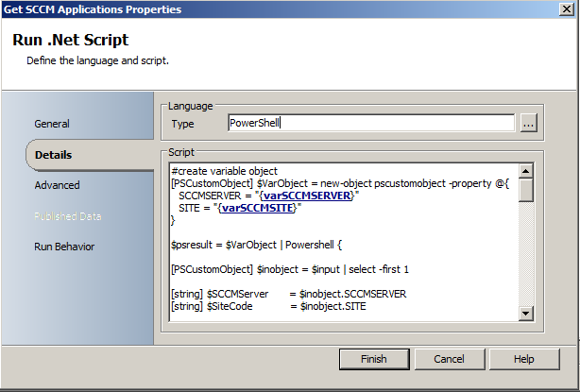Open the Run Behavior tab
Viewport: 580px width, 392px height.
(x=64, y=247)
